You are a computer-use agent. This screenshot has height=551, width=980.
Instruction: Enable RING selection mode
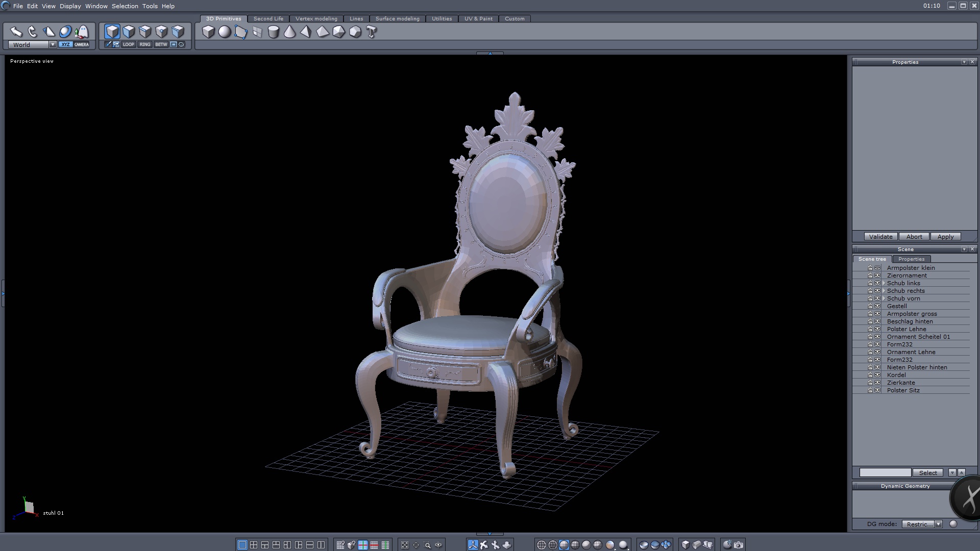(145, 44)
